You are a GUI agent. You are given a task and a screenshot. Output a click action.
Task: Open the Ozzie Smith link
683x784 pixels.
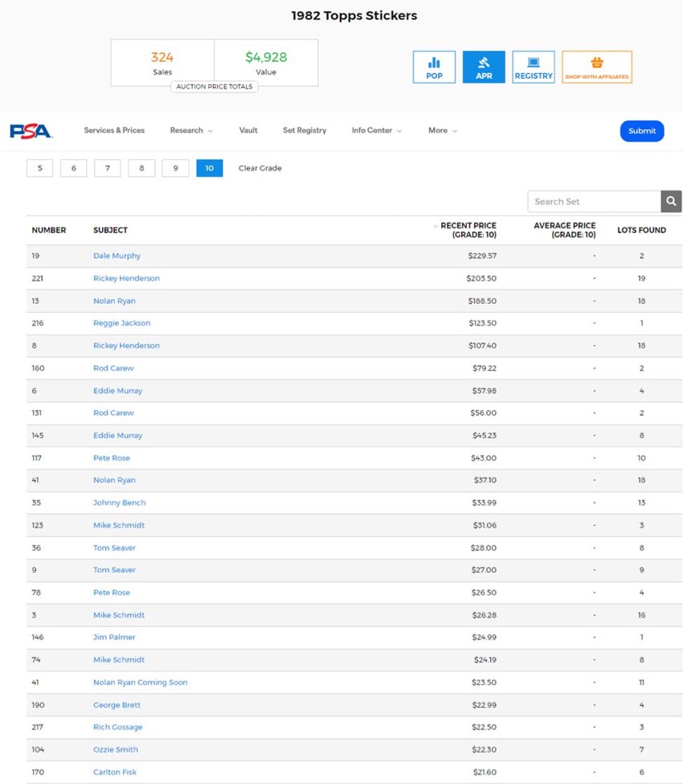point(116,749)
